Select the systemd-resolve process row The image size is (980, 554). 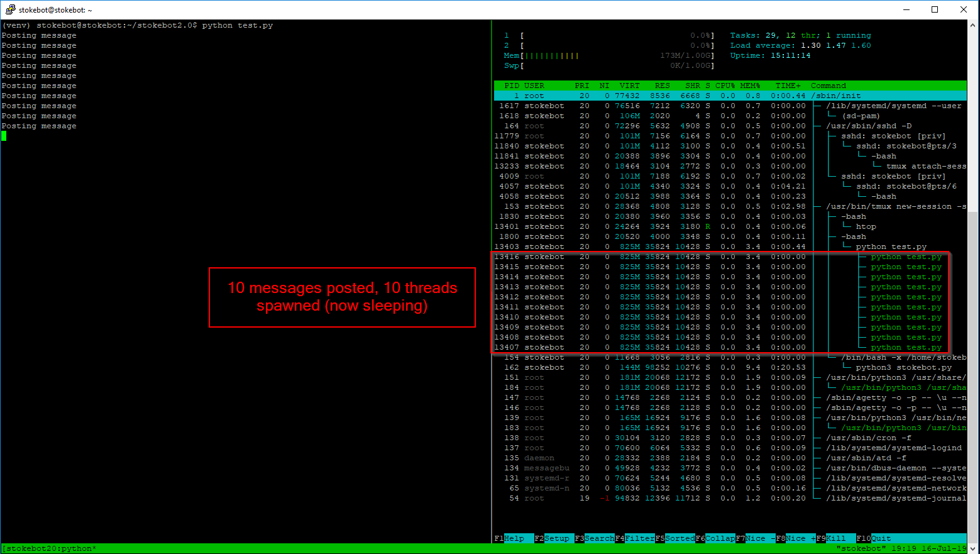730,478
